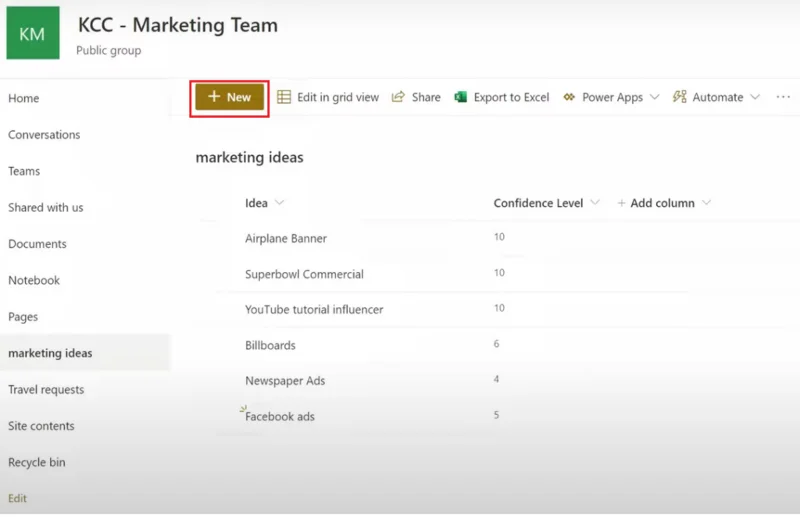The width and height of the screenshot is (800, 517).
Task: Click the grid view table icon
Action: pos(284,97)
